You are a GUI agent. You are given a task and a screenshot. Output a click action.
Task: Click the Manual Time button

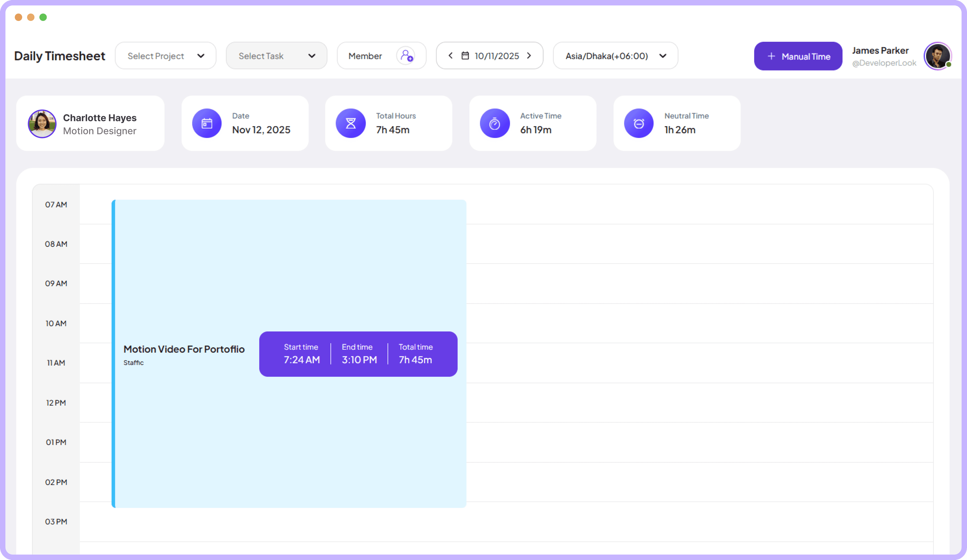[x=798, y=56]
